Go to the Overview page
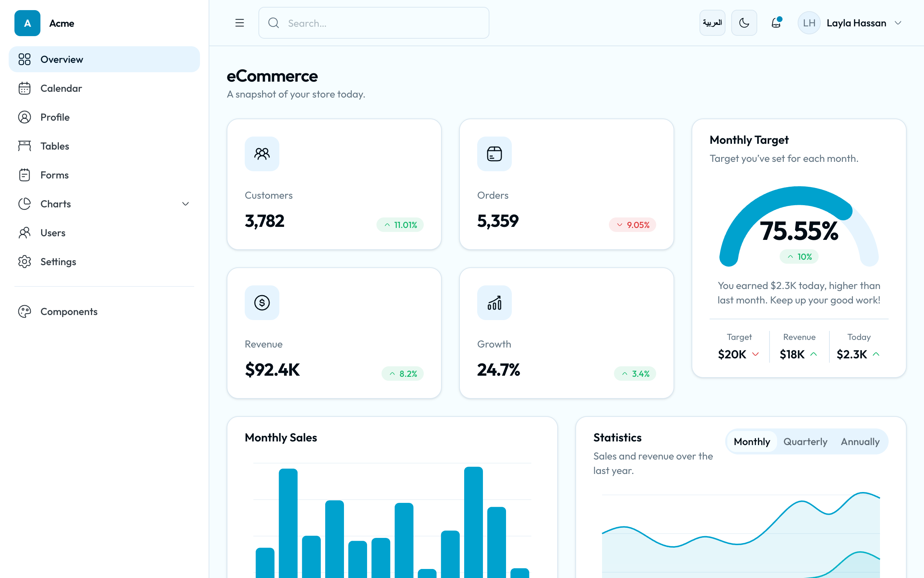924x578 pixels. point(104,59)
